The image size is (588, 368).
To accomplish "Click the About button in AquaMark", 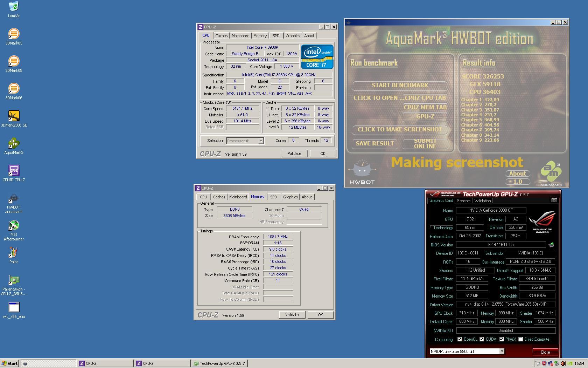I will tap(517, 173).
